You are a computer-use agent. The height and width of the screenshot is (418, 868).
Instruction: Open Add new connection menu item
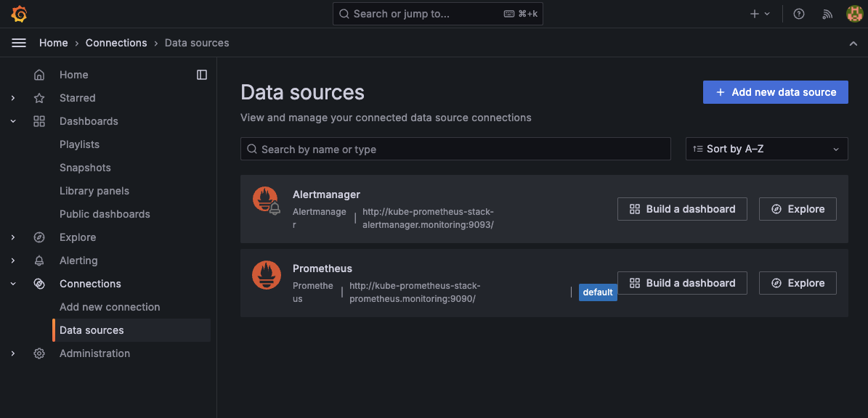coord(110,307)
